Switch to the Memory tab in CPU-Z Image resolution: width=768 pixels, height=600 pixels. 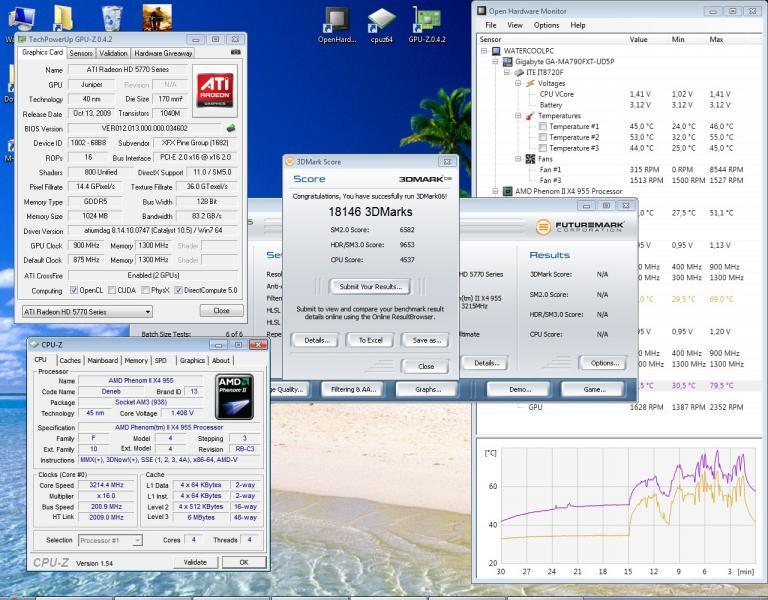coord(136,360)
